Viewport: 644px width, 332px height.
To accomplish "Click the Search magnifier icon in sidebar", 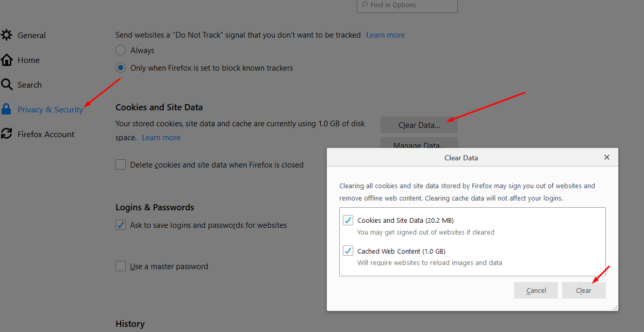I will [7, 85].
